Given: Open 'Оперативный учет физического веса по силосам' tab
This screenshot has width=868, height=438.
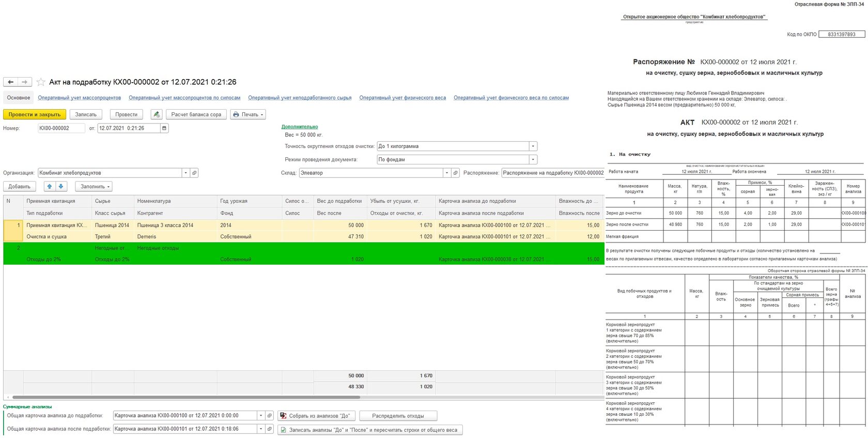Looking at the screenshot, I should point(511,98).
